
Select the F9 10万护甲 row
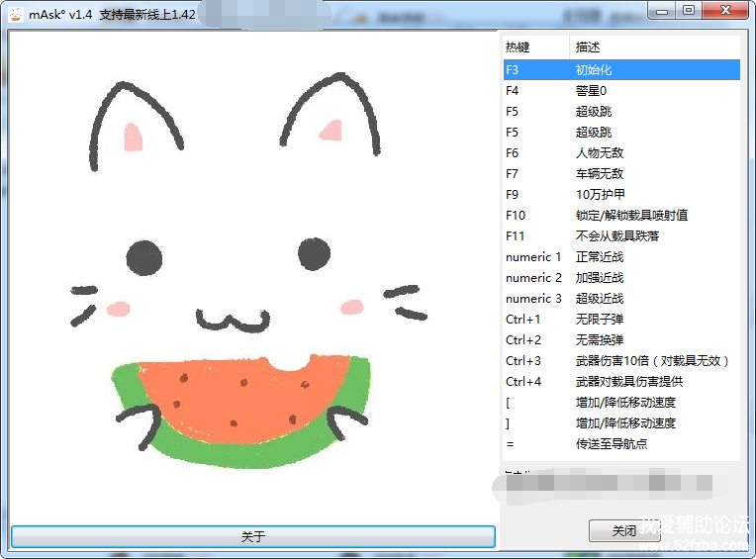[x=621, y=194]
